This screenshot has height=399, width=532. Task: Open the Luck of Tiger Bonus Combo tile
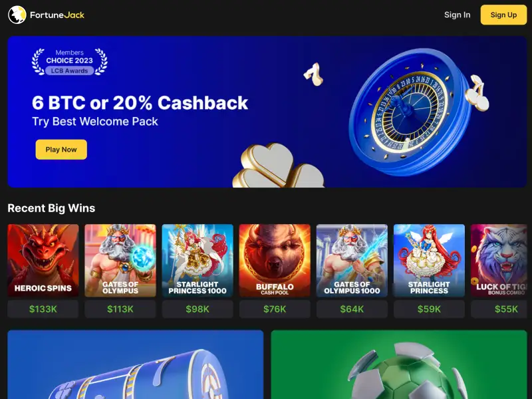499,261
